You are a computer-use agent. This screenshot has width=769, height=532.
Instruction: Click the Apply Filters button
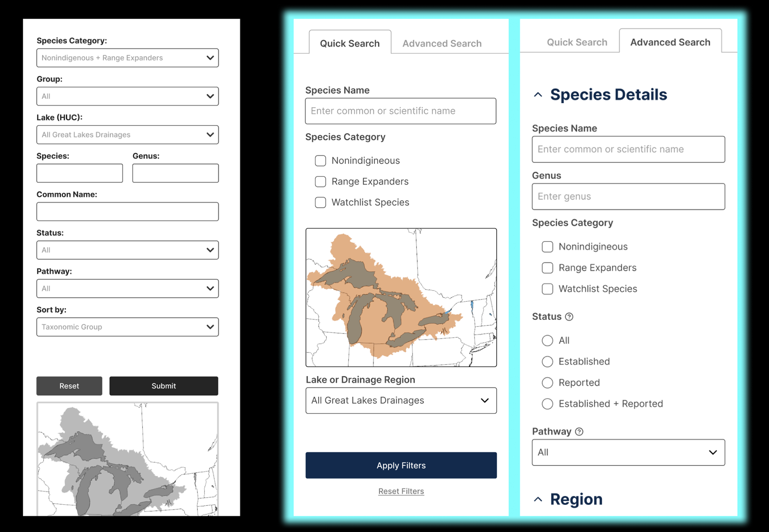click(401, 465)
